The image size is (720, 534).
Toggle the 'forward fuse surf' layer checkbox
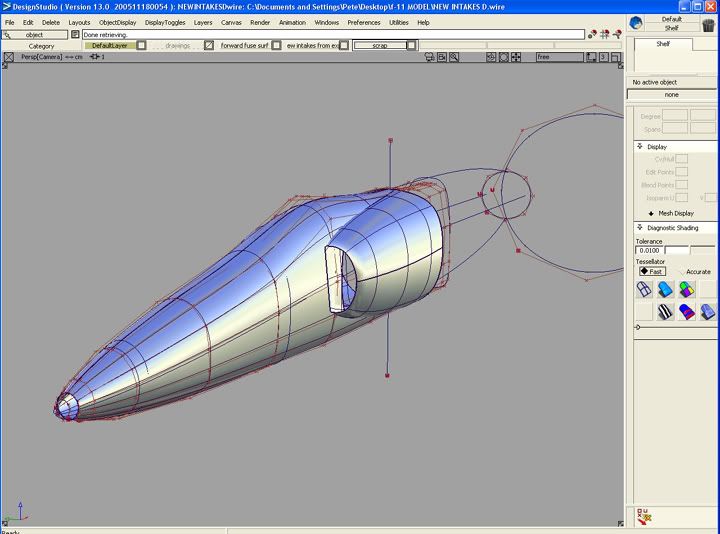pyautogui.click(x=209, y=45)
